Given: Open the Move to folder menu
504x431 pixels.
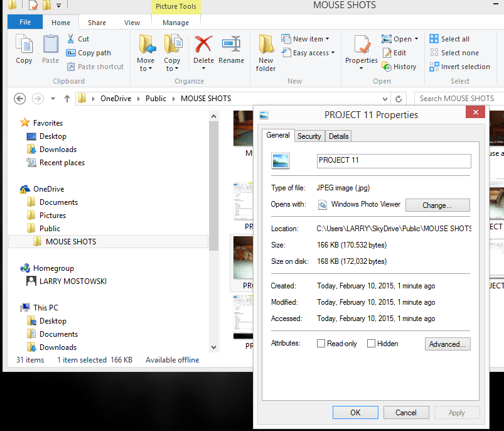Looking at the screenshot, I should tap(146, 53).
